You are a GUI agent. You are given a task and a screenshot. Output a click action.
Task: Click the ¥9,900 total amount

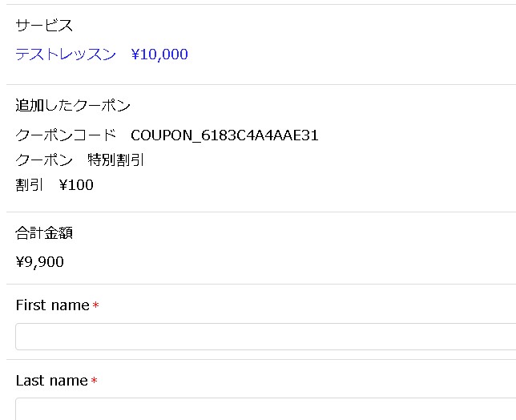click(40, 261)
